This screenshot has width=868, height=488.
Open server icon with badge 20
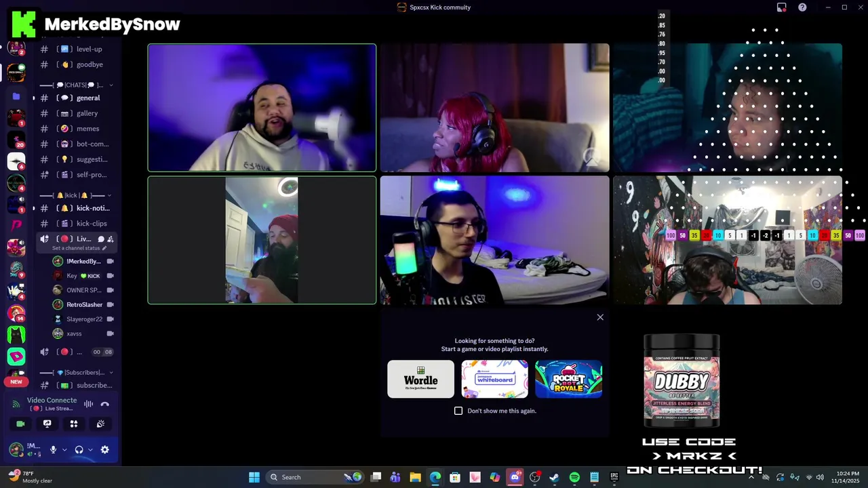16,140
